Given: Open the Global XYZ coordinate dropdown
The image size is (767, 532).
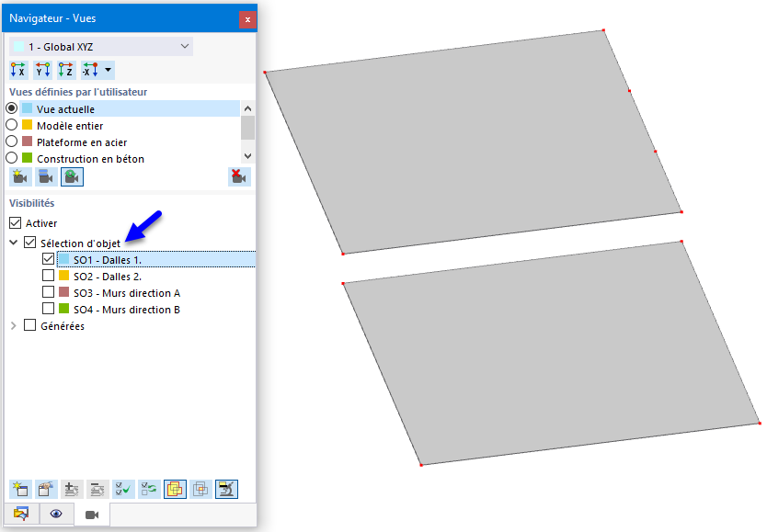Looking at the screenshot, I should [101, 47].
